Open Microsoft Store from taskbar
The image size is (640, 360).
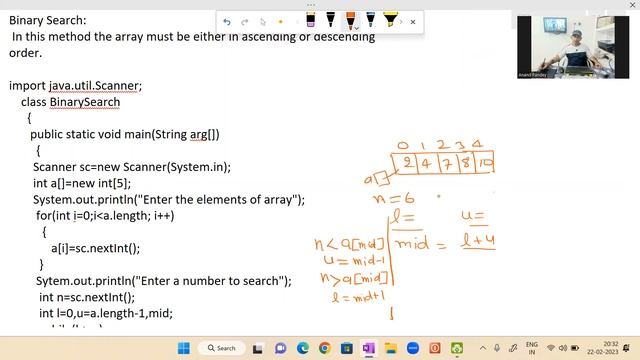pos(347,349)
